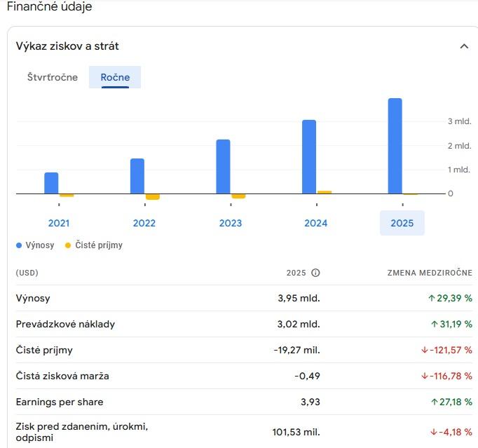This screenshot has width=478, height=448.
Task: Pick year 2024 below the chart
Action: pyautogui.click(x=316, y=223)
